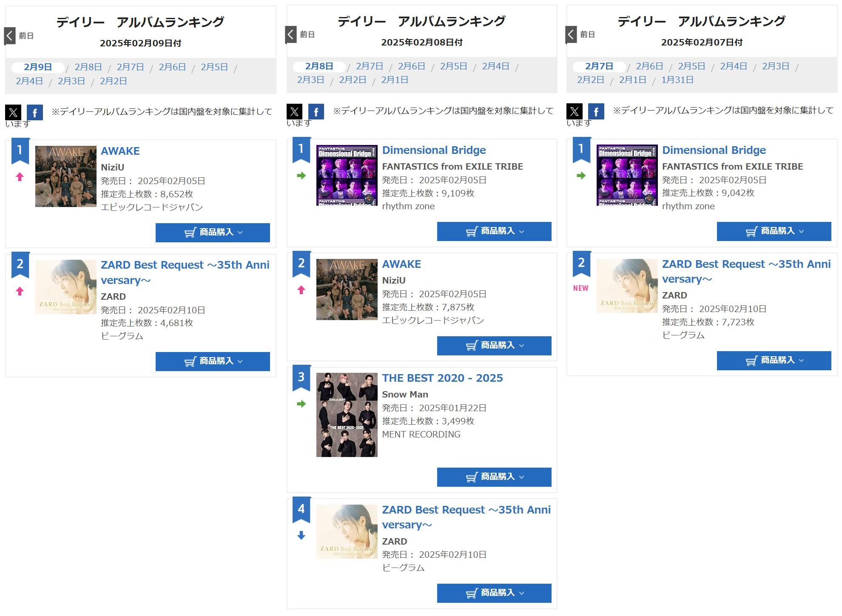This screenshot has width=842, height=616.
Task: Click Facebook icon in Feb 9 ranking
Action: click(35, 113)
